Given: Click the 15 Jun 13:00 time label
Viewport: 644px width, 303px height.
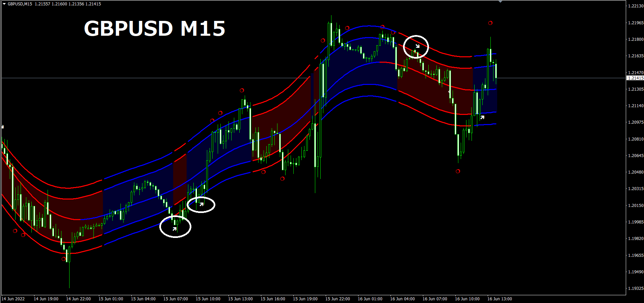Looking at the screenshot, I should click(x=240, y=299).
